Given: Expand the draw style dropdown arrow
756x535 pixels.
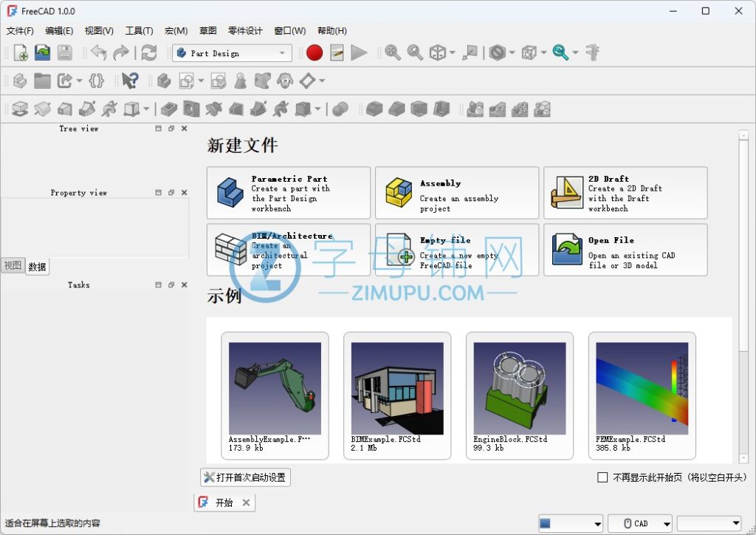Looking at the screenshot, I should click(x=512, y=52).
